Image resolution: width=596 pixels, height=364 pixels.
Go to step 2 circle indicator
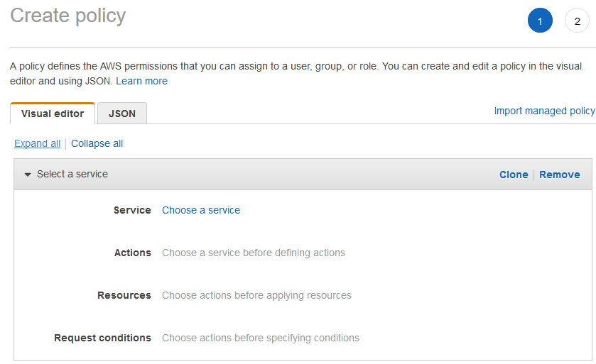pyautogui.click(x=577, y=21)
